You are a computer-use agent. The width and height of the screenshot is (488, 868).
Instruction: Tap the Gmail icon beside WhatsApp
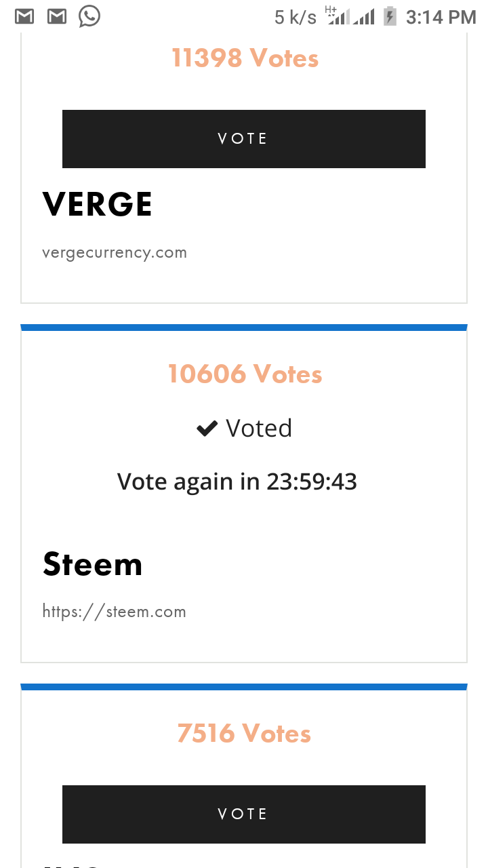tap(57, 16)
